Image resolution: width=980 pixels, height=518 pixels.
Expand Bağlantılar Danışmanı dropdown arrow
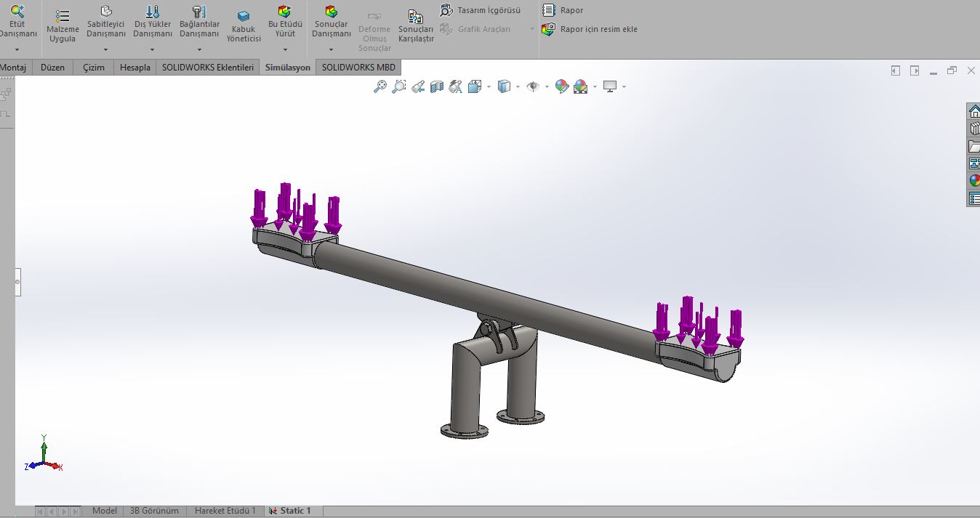[x=199, y=49]
